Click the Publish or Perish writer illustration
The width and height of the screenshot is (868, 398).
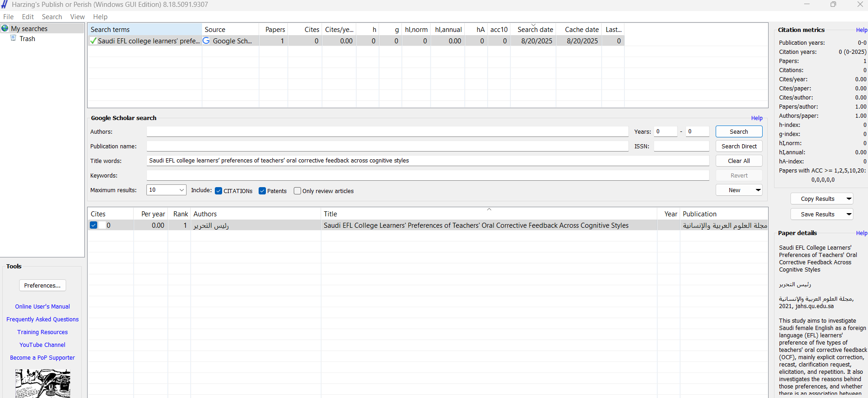(42, 383)
